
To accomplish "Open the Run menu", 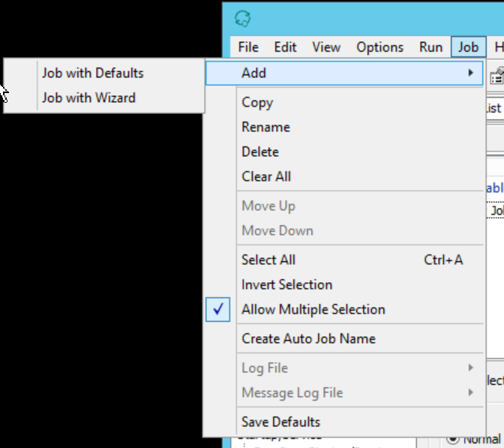I will coord(430,47).
